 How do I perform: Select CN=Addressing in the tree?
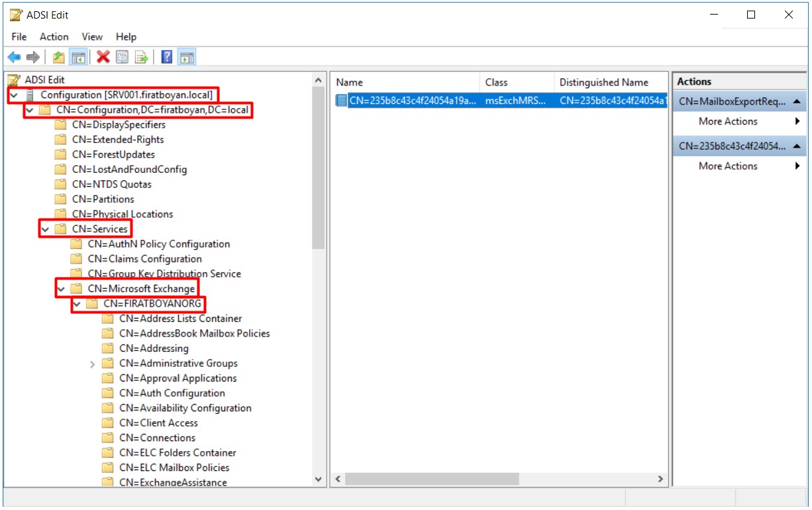pyautogui.click(x=154, y=348)
